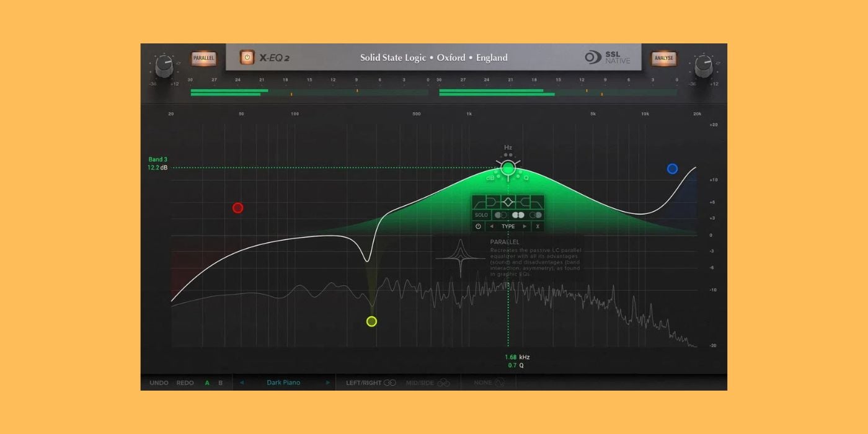The height and width of the screenshot is (434, 868).
Task: Load next preset after Dark Piano
Action: point(328,383)
